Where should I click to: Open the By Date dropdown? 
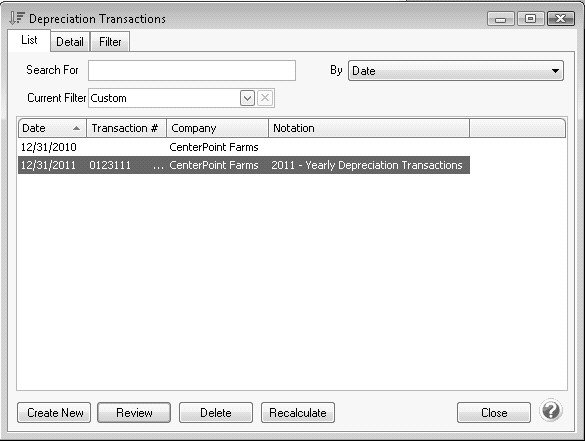click(x=456, y=71)
